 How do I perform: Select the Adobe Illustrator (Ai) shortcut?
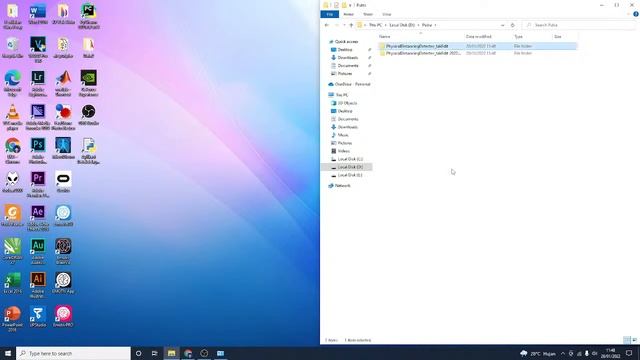[x=38, y=285]
